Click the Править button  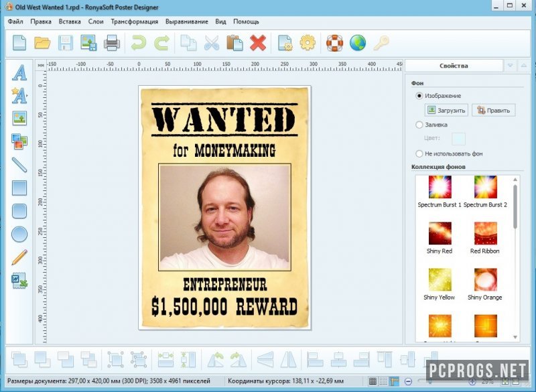pyautogui.click(x=493, y=111)
